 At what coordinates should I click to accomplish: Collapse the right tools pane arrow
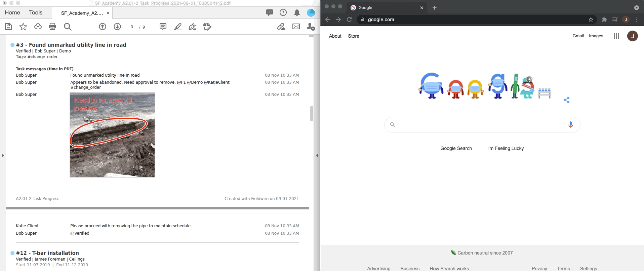tap(317, 155)
